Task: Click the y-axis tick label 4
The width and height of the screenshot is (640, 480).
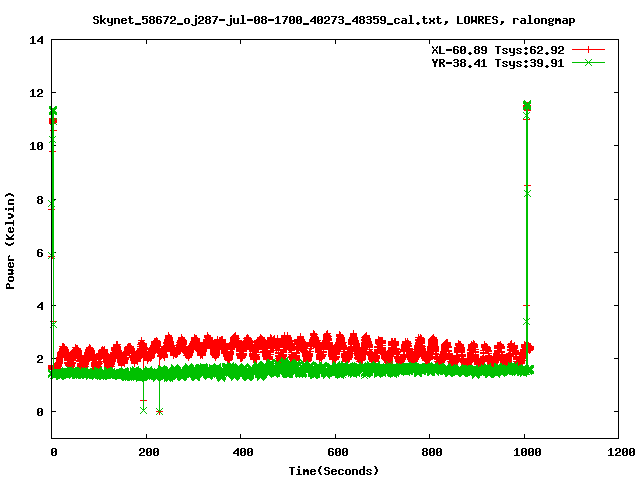Action: [x=40, y=306]
